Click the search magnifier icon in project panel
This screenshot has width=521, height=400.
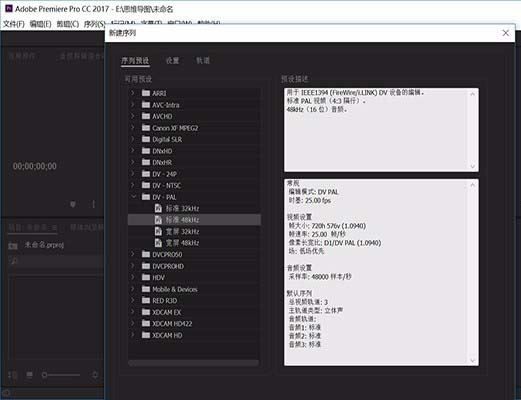click(x=13, y=260)
